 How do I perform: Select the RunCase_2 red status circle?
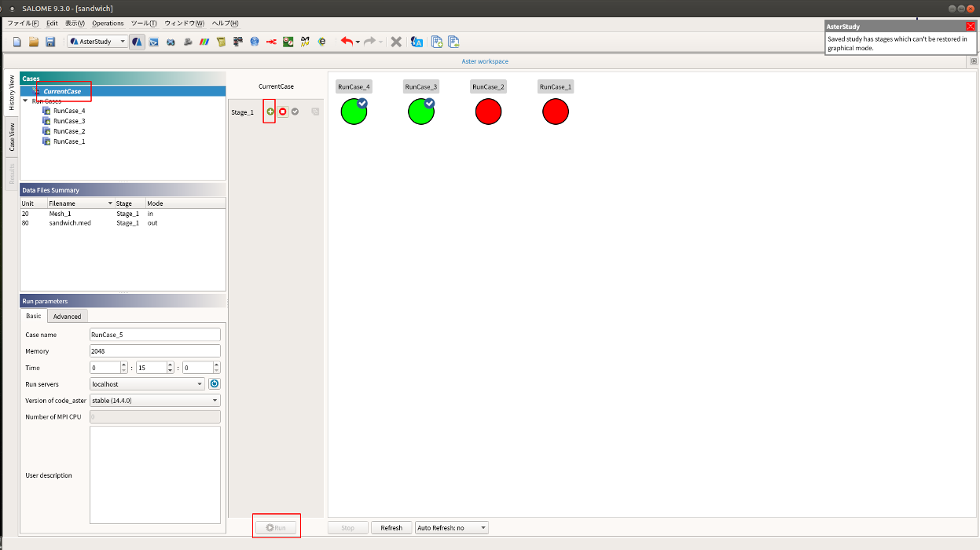tap(489, 112)
